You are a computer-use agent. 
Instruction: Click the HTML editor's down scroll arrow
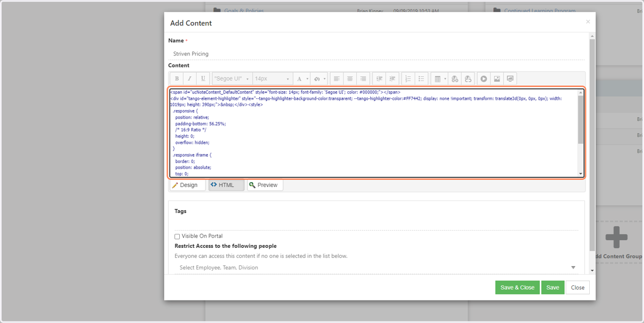(581, 174)
